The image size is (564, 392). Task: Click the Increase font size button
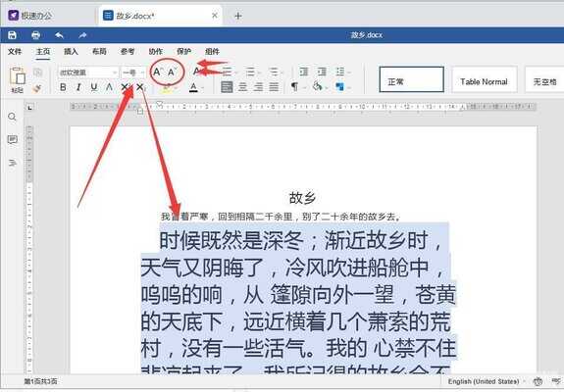(x=158, y=72)
